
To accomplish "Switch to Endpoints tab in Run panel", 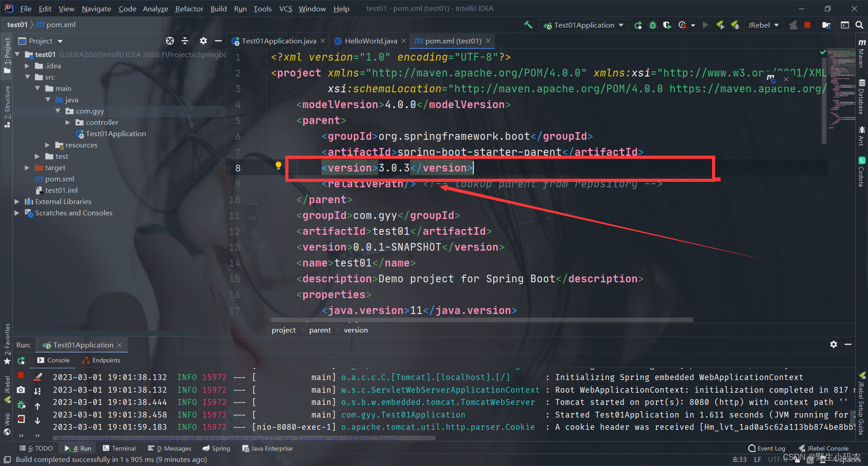I will coord(101,360).
